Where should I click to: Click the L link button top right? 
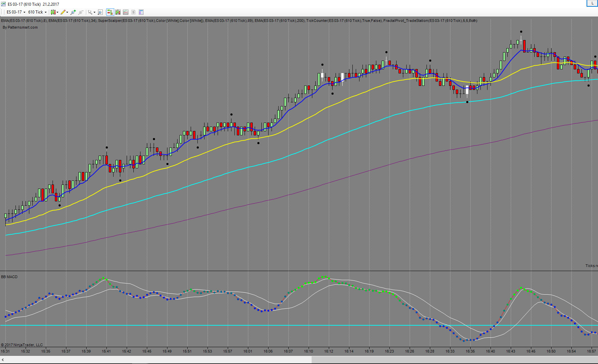tap(592, 3)
